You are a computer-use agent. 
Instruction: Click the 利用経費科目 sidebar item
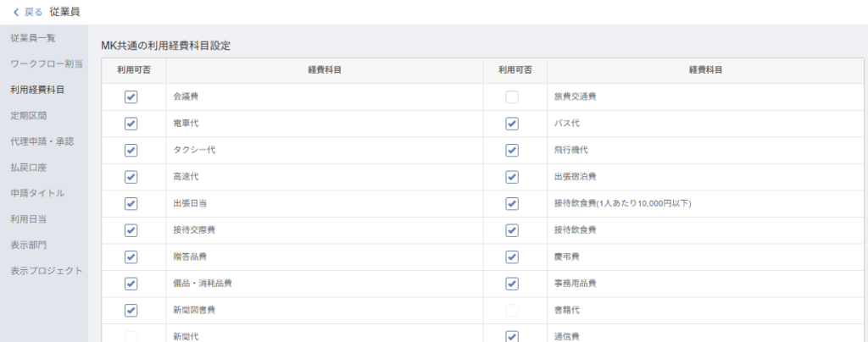coord(37,89)
